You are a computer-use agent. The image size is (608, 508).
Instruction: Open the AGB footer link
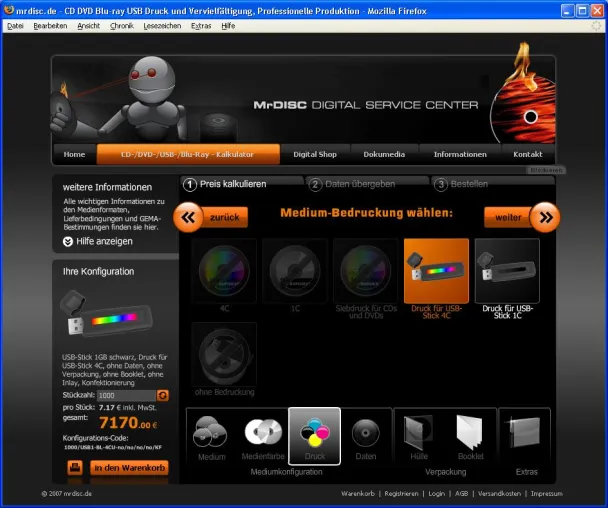[461, 494]
